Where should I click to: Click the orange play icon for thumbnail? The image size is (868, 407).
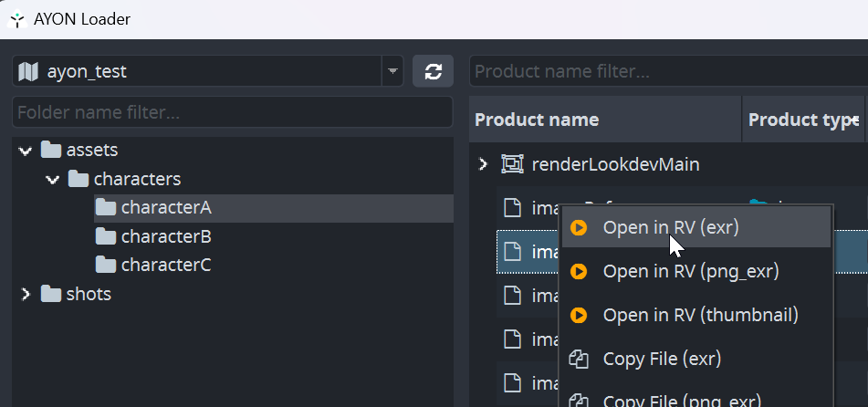(x=578, y=316)
